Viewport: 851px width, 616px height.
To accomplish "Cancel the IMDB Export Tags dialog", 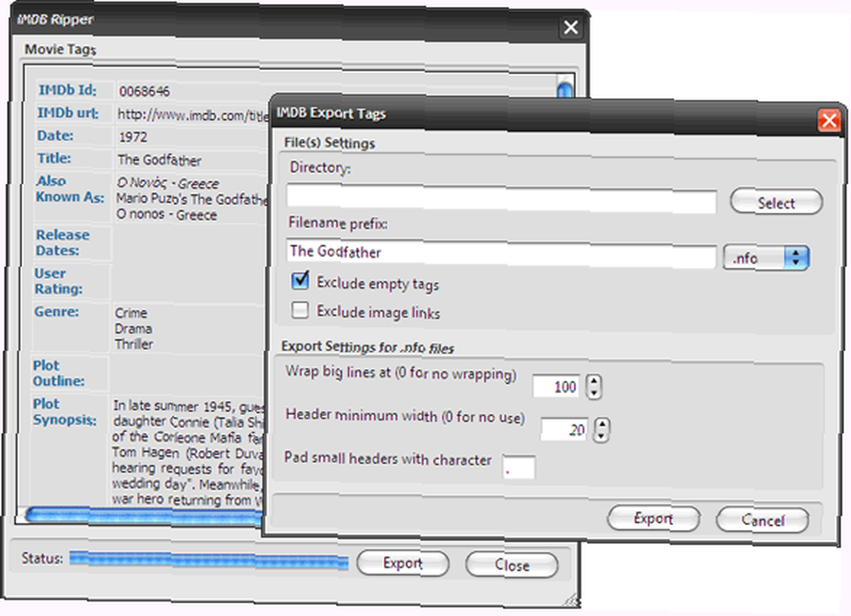I will (x=762, y=521).
